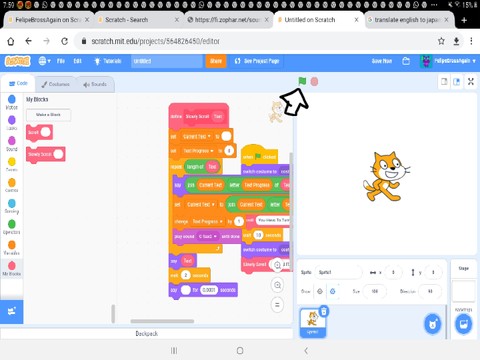Bookmark this page with the star
Screen dimensions: 480x360
click(441, 41)
